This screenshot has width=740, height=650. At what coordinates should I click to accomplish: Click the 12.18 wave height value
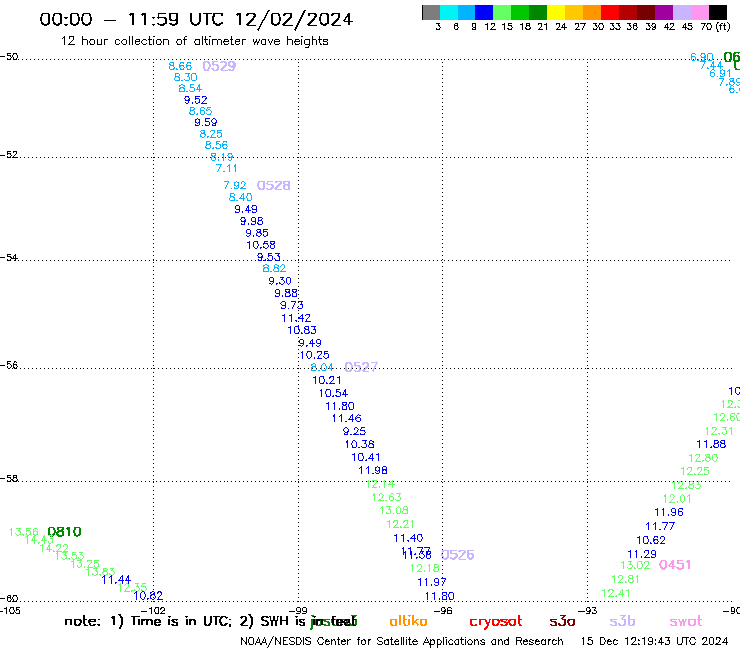coord(425,568)
